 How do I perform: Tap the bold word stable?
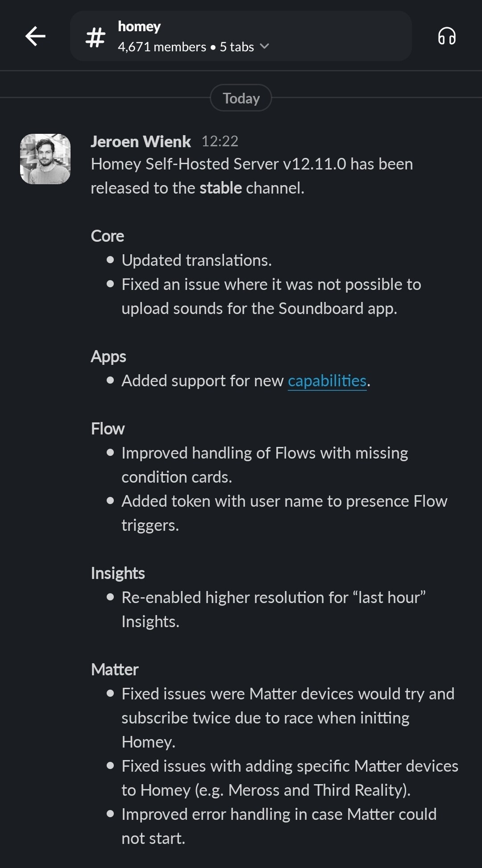(220, 188)
